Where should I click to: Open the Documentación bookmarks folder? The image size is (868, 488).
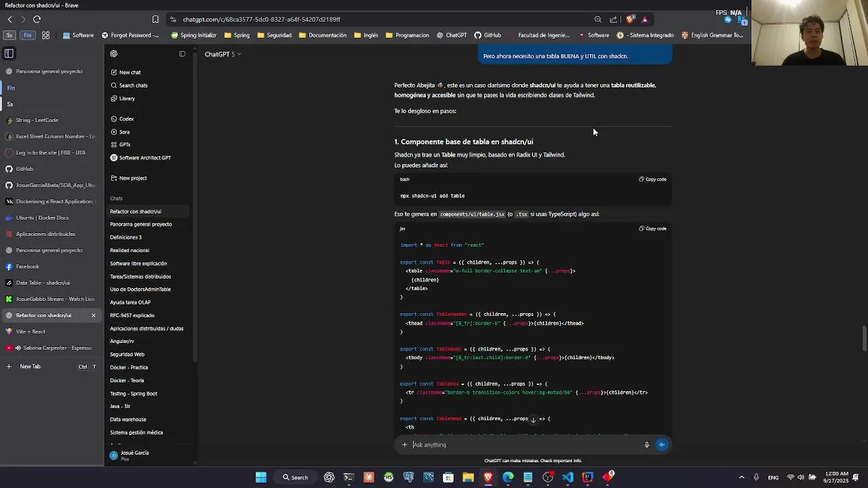323,35
